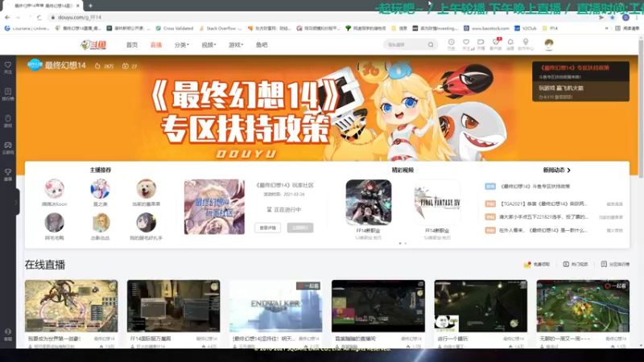The height and width of the screenshot is (362, 644).
Task: Open the Chrome three-dot menu
Action: click(638, 17)
